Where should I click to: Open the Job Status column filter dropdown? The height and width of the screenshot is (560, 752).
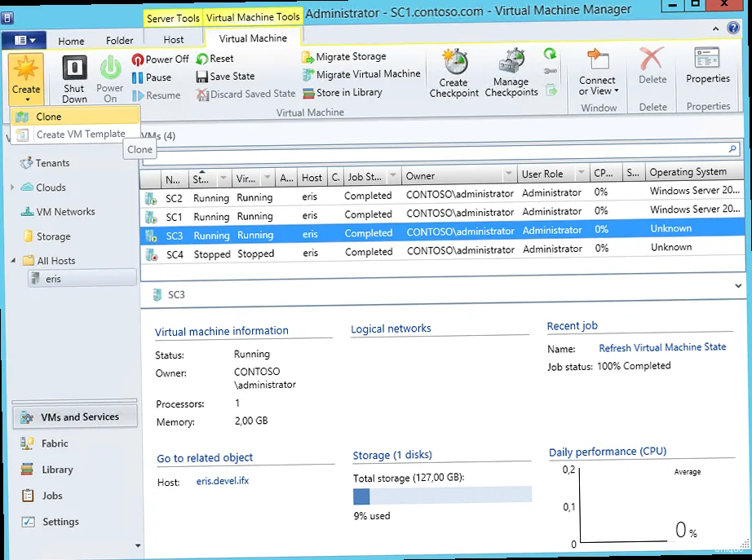pyautogui.click(x=394, y=176)
